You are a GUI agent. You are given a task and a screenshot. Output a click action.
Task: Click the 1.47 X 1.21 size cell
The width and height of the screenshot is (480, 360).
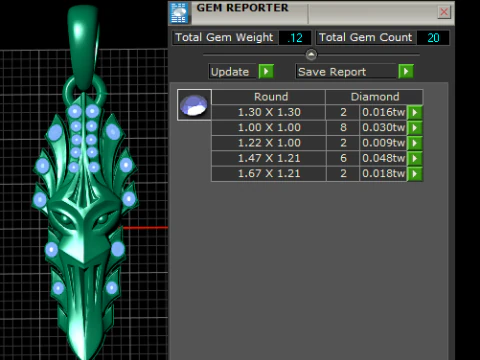tap(269, 158)
